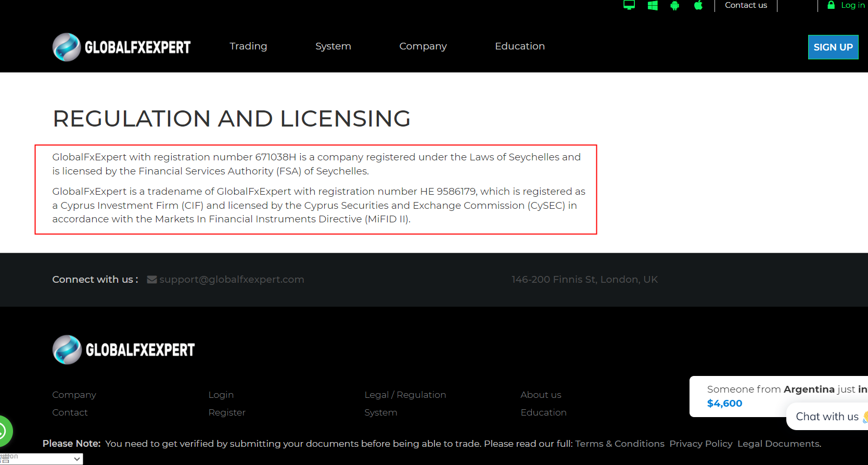Click the SIGN UP button
The width and height of the screenshot is (868, 465).
click(x=833, y=47)
